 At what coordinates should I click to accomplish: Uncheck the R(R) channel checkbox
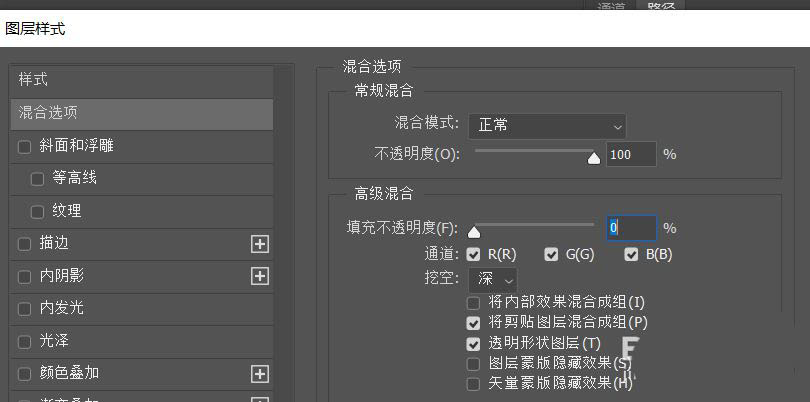(x=473, y=254)
